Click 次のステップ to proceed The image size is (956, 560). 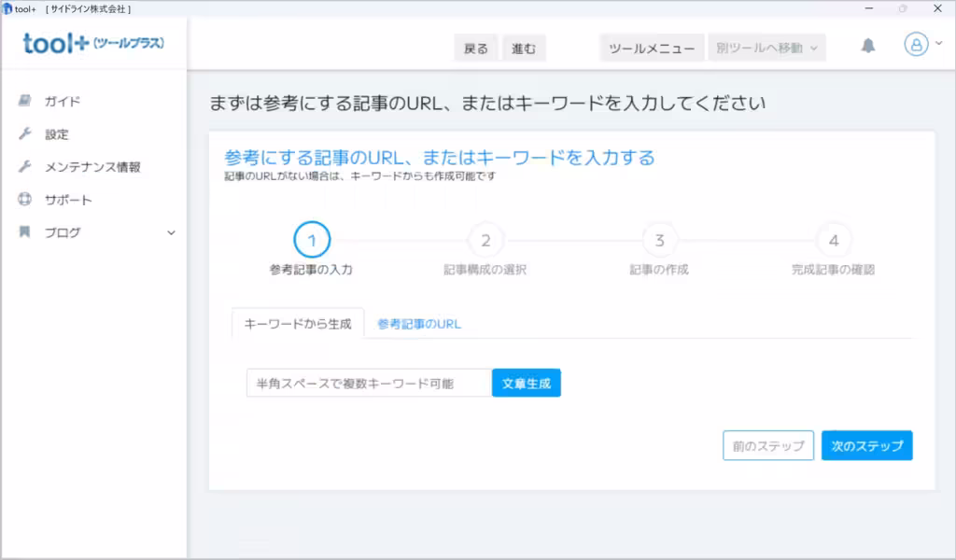tap(866, 445)
